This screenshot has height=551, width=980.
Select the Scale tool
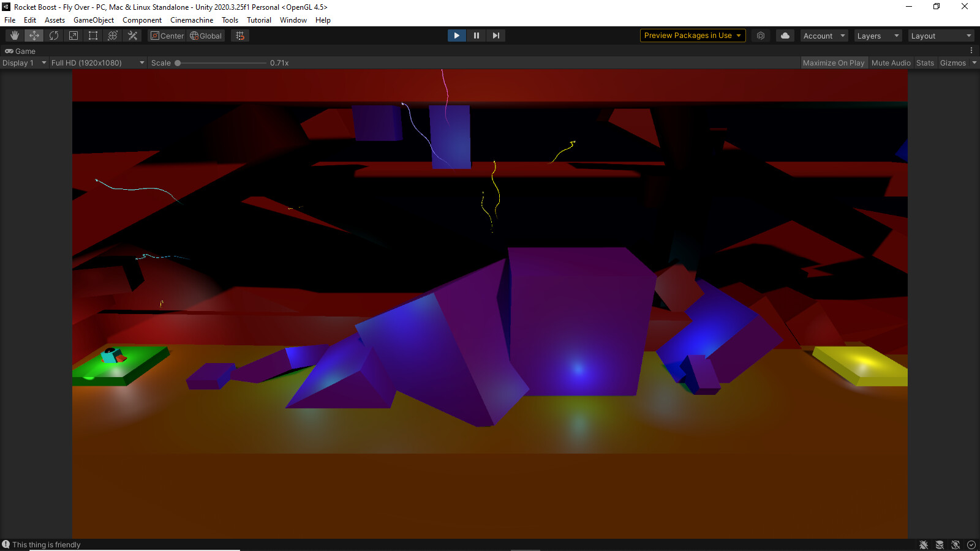73,36
